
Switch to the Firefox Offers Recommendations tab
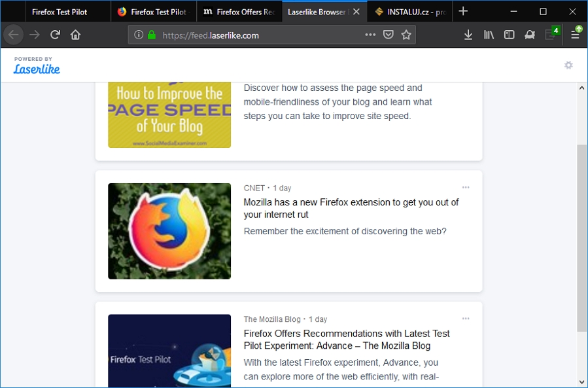tap(239, 12)
